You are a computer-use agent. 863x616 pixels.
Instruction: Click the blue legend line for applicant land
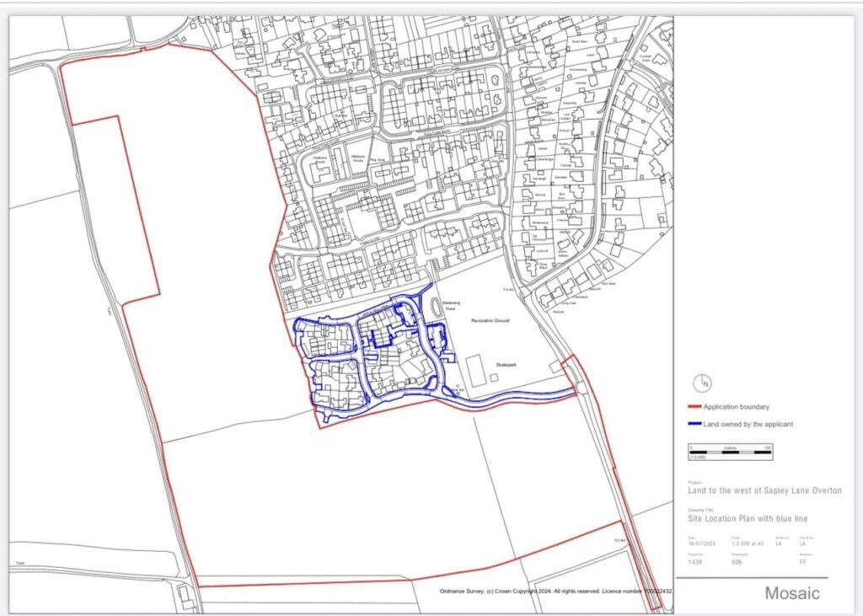pyautogui.click(x=696, y=424)
